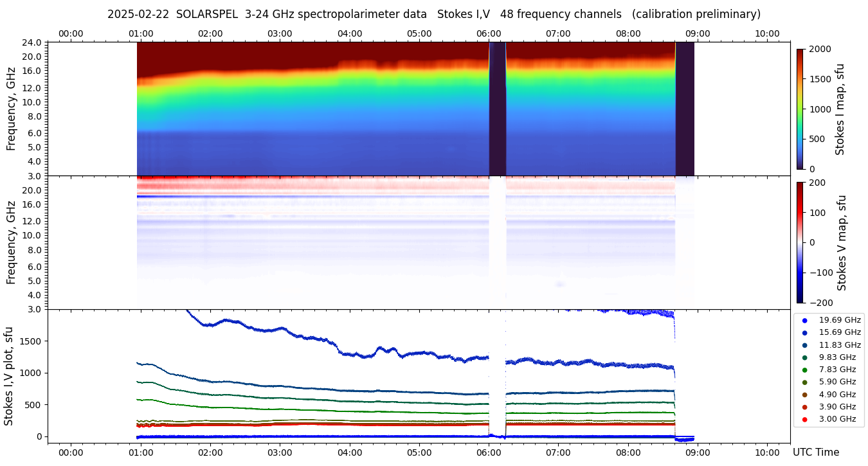Click the 06:00 tick on bottom time axis
This screenshot has width=868, height=466.
[489, 452]
